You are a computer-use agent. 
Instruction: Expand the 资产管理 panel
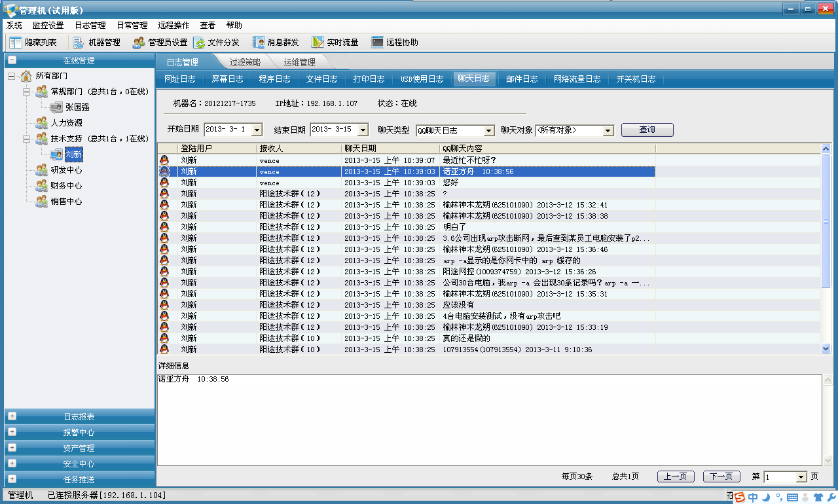point(12,448)
